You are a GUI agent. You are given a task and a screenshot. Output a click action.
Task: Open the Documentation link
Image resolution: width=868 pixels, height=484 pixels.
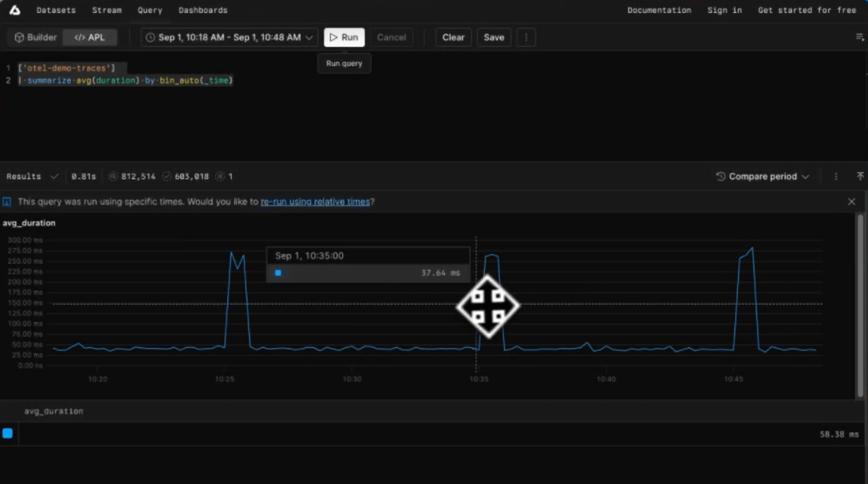pos(659,10)
